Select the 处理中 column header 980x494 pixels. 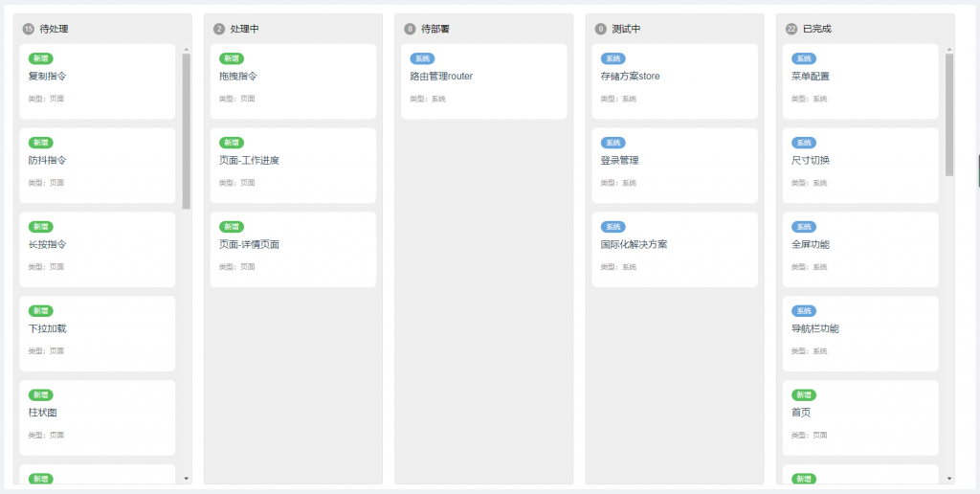[244, 29]
